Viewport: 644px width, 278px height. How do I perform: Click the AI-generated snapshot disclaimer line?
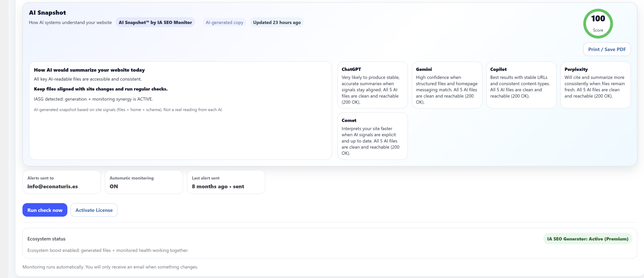(x=128, y=110)
